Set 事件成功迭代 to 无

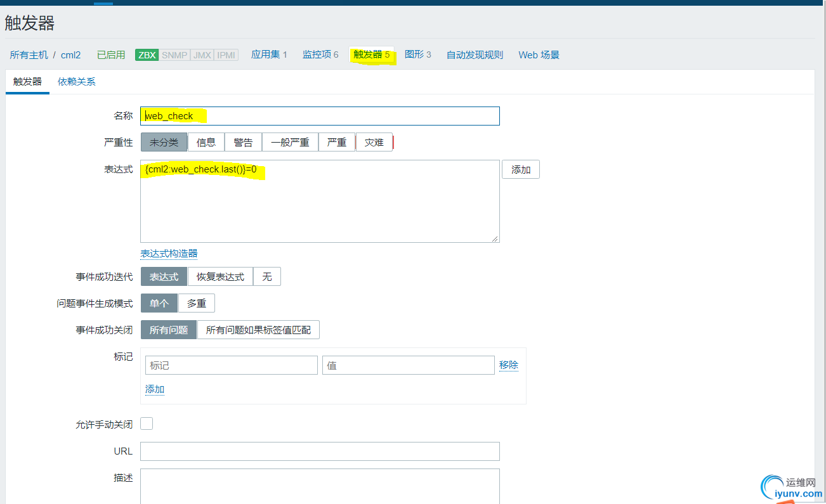pos(267,277)
